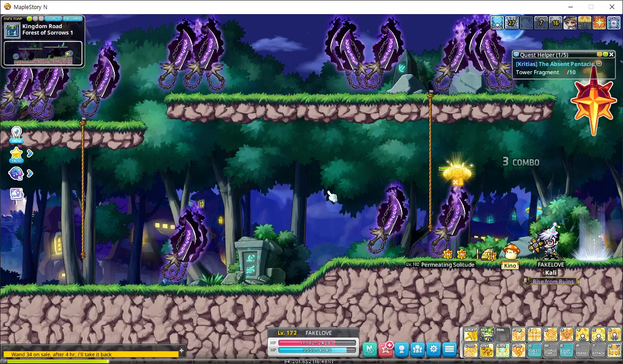Click the EXP progress bar at bottom

pos(311,362)
